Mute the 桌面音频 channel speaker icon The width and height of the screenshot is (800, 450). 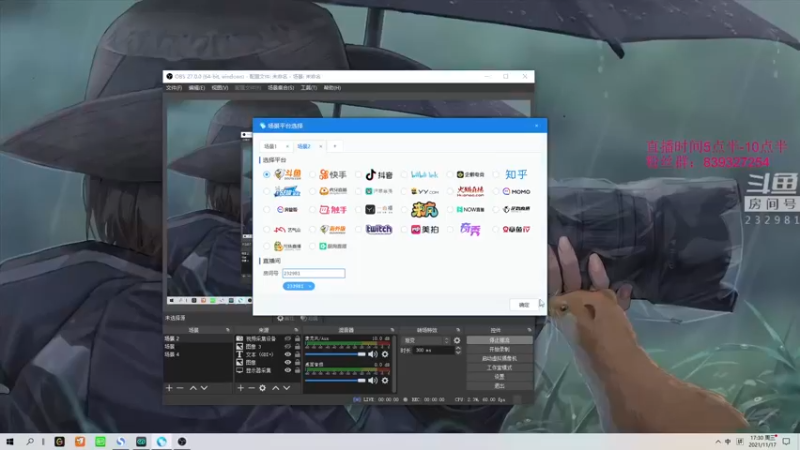[x=373, y=380]
